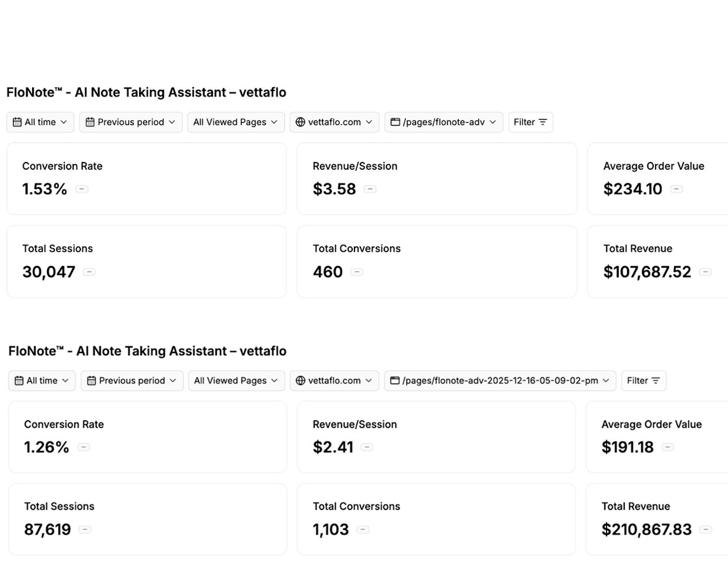Click globe icon in bottom vettaflo.com filter
728x561 pixels.
[x=300, y=381]
